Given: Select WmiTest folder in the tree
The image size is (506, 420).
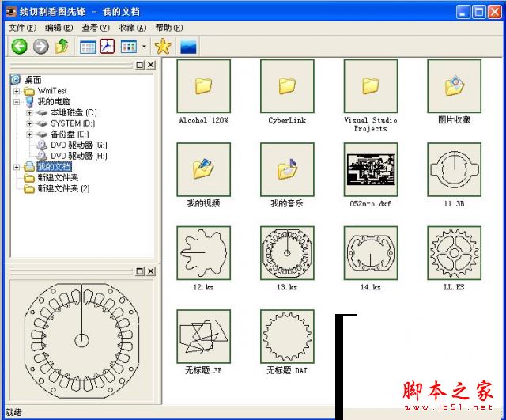Looking at the screenshot, I should 52,91.
